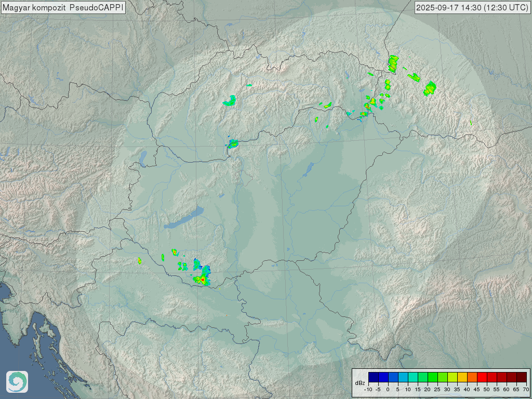The height and width of the screenshot is (399, 532).
Task: Pick the medium blue 0 to 5 dBz swatch
Action: click(393, 377)
